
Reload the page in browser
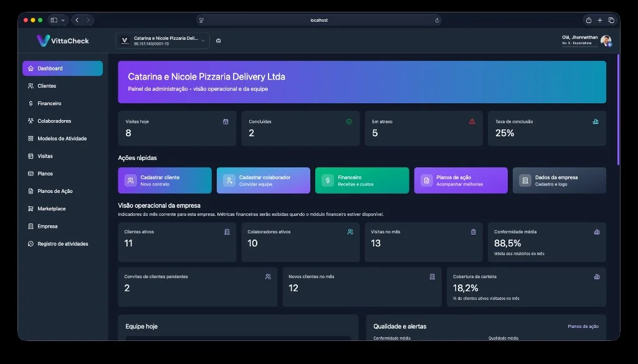click(437, 21)
